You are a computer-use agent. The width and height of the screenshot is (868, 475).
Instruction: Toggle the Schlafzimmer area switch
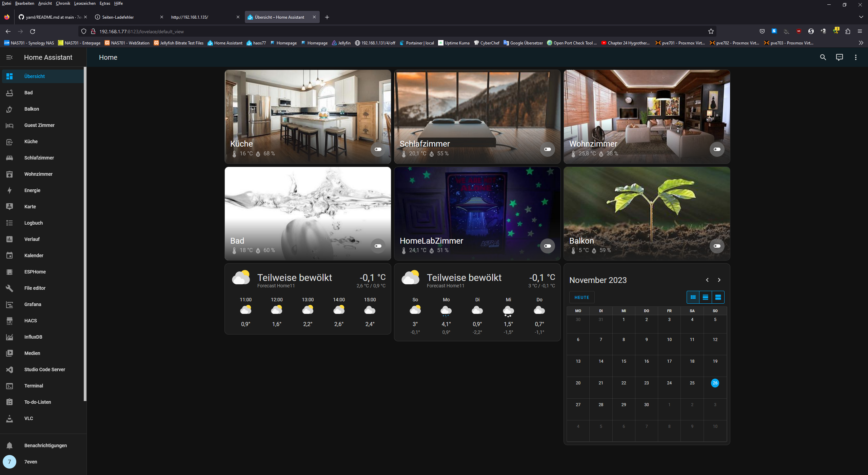[548, 149]
